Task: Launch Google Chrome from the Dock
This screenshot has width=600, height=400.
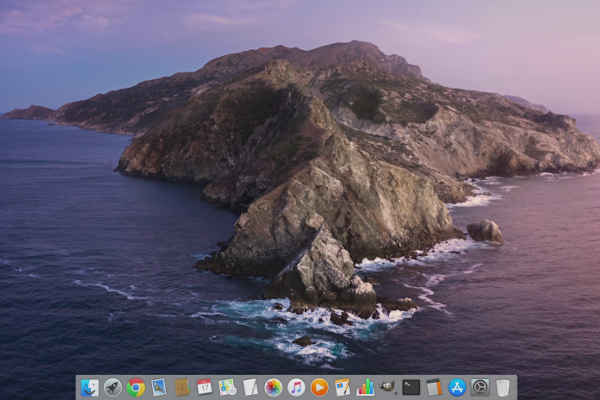Action: 136,388
